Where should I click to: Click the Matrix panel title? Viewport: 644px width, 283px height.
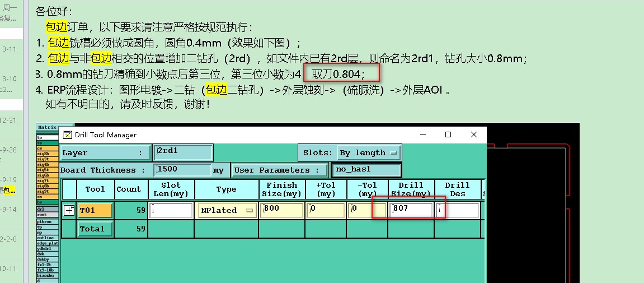47,127
